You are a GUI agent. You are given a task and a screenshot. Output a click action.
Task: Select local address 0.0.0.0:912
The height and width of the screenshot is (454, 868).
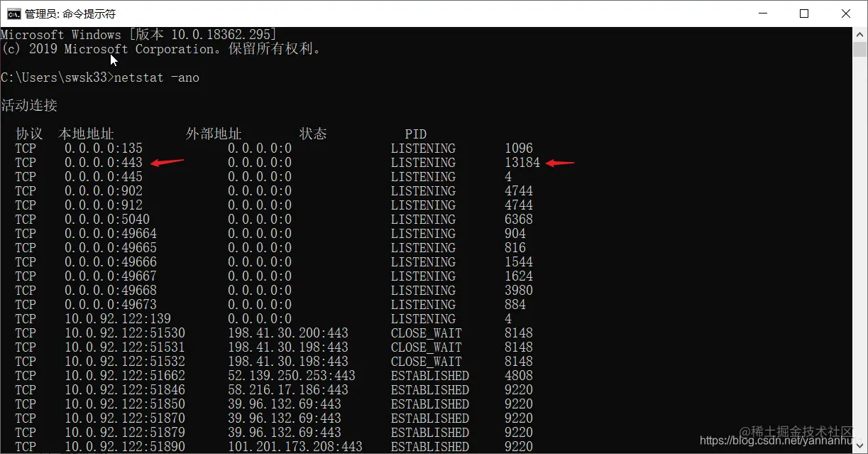coord(104,205)
